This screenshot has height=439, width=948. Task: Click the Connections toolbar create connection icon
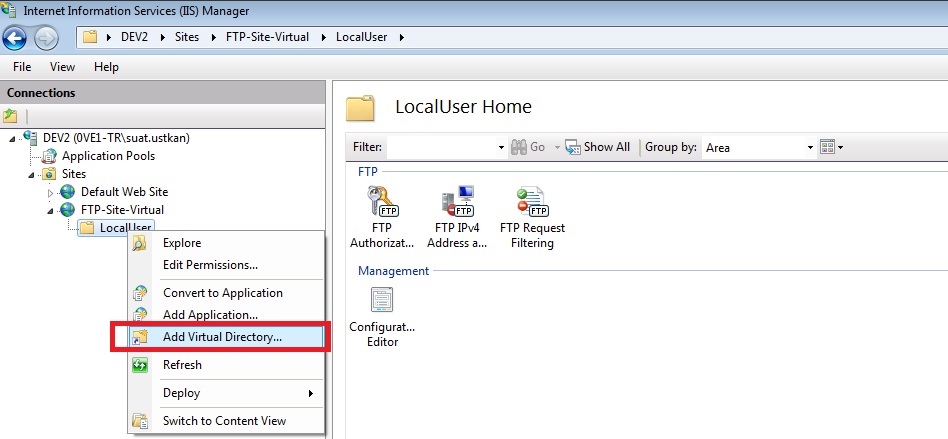pyautogui.click(x=10, y=115)
